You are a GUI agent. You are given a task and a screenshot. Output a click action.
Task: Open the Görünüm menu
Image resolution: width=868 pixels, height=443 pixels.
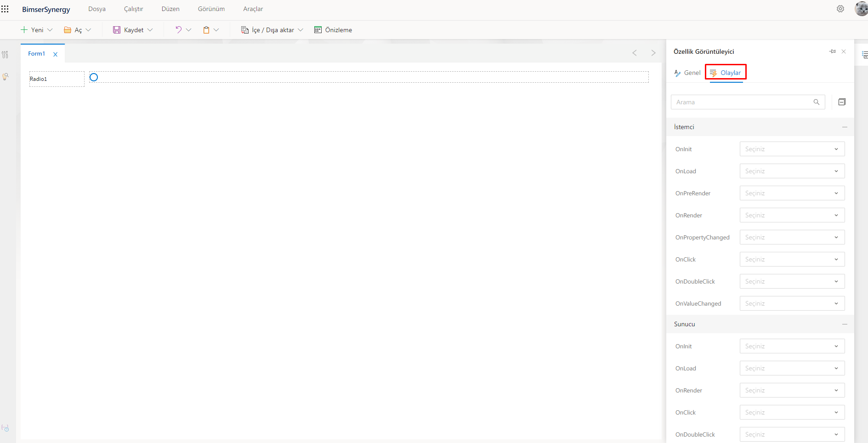coord(211,9)
